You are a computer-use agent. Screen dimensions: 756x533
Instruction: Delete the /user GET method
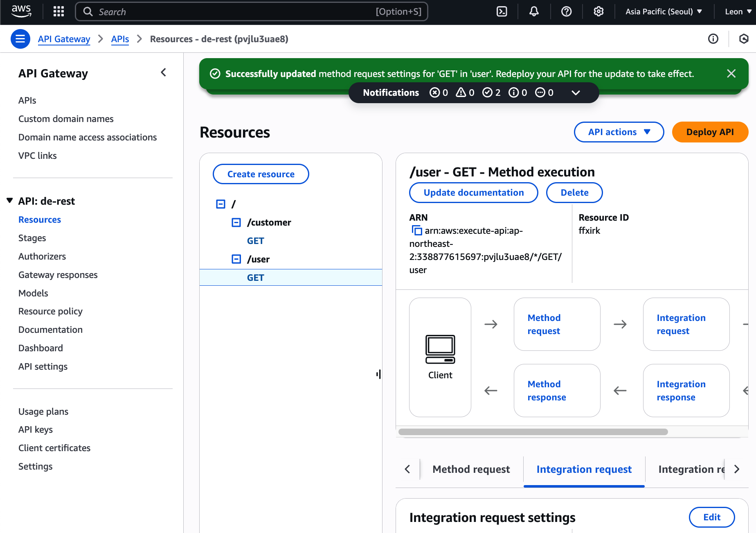tap(574, 192)
